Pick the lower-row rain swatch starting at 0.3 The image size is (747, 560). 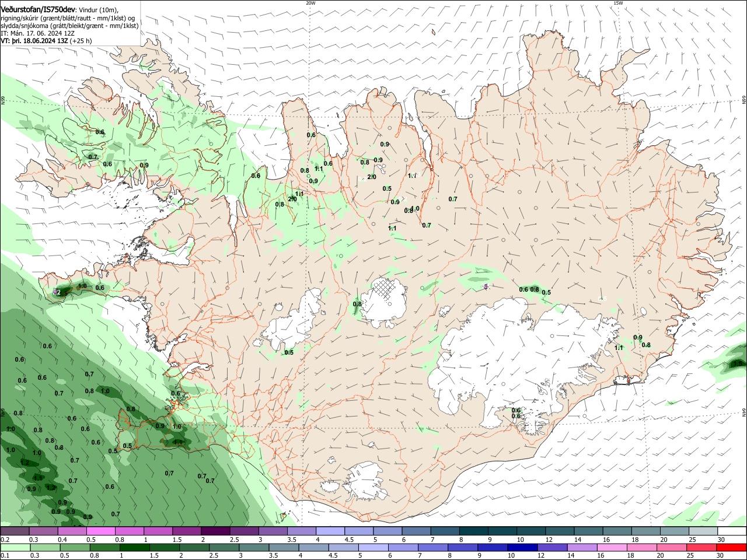(46, 548)
